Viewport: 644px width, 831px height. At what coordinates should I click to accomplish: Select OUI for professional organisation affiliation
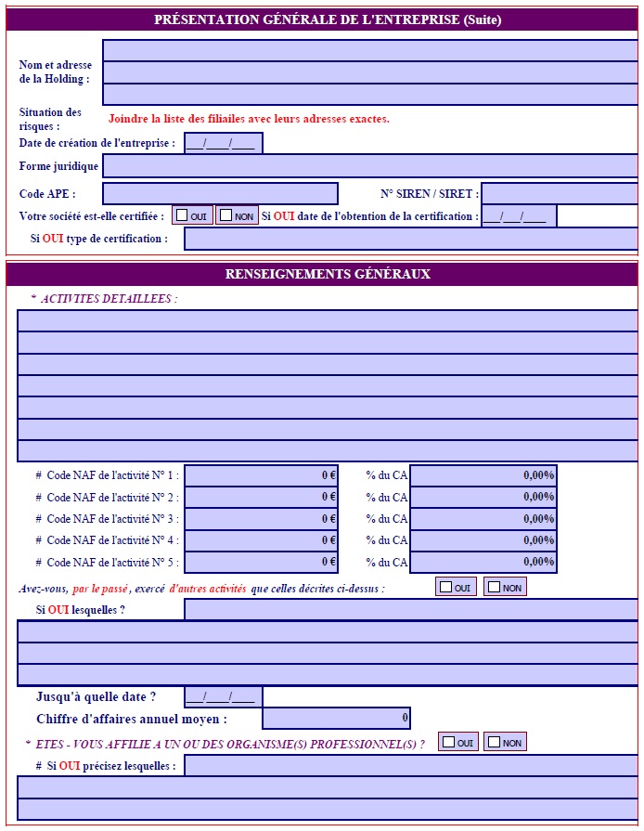tap(448, 742)
